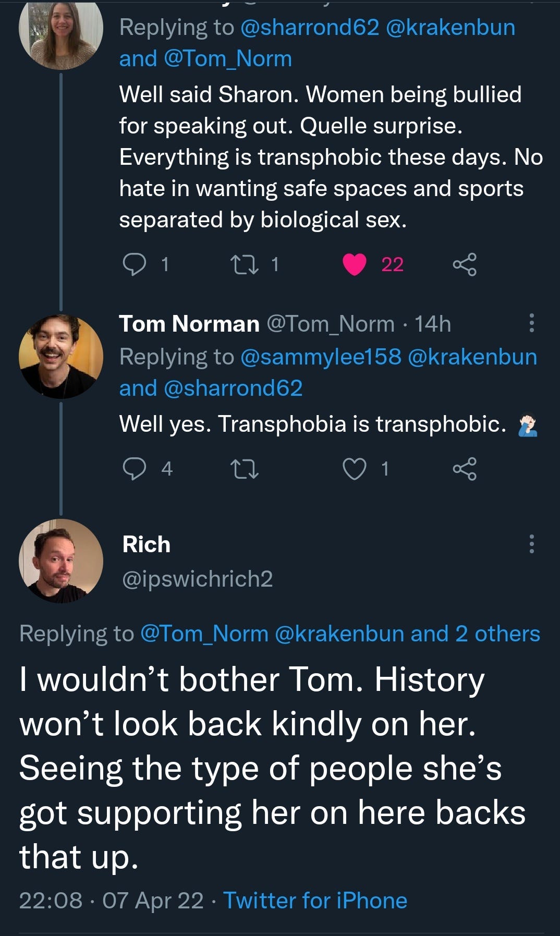
Task: Open more options for Tom Norman's tweet
Action: 531,323
